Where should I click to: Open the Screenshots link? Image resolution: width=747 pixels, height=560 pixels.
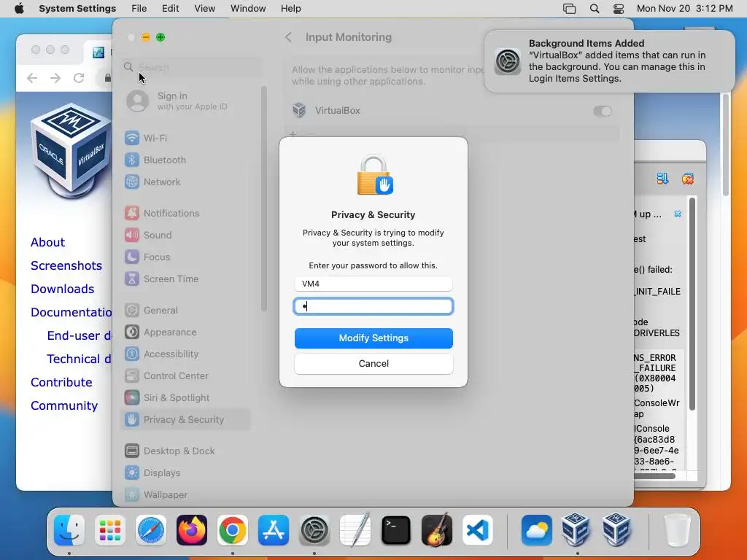click(66, 265)
